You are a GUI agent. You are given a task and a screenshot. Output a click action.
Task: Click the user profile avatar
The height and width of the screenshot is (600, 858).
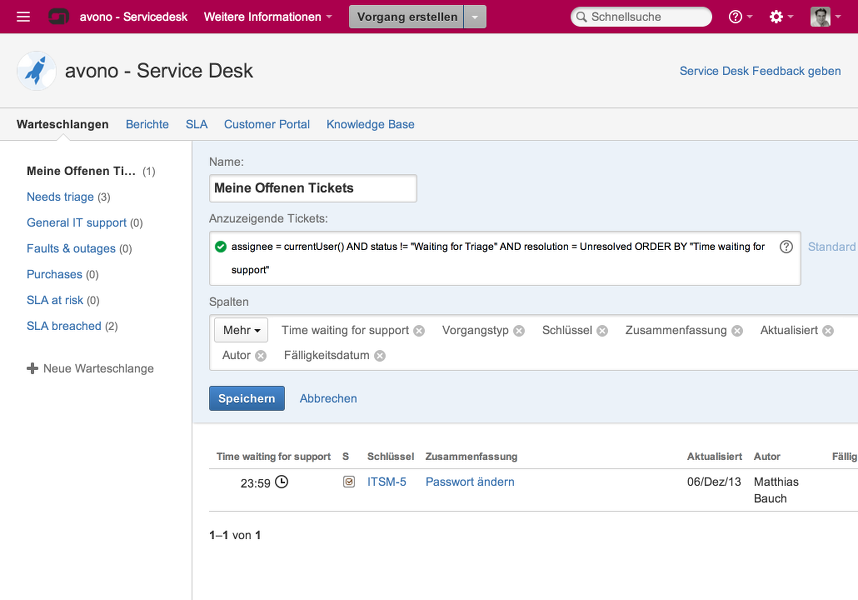[x=820, y=17]
